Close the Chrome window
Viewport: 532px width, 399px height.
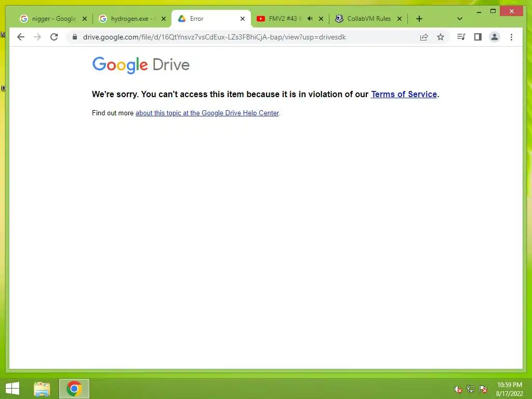point(512,11)
